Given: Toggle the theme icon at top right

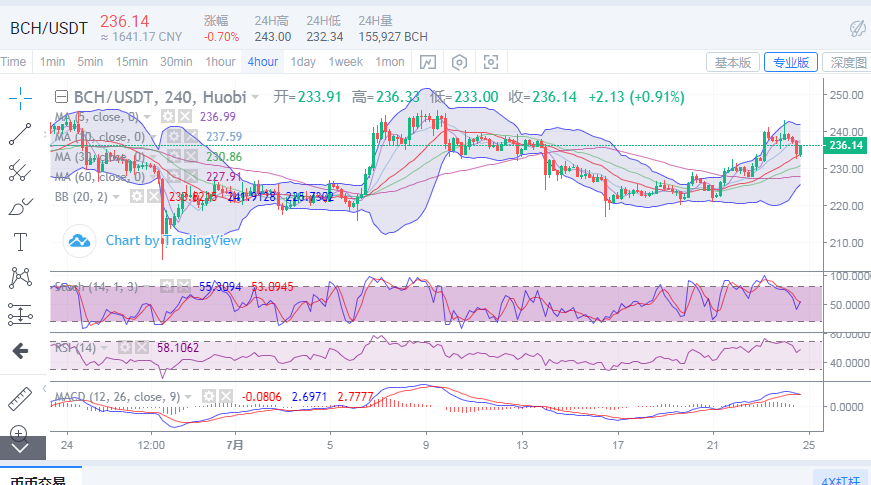Looking at the screenshot, I should 857,27.
